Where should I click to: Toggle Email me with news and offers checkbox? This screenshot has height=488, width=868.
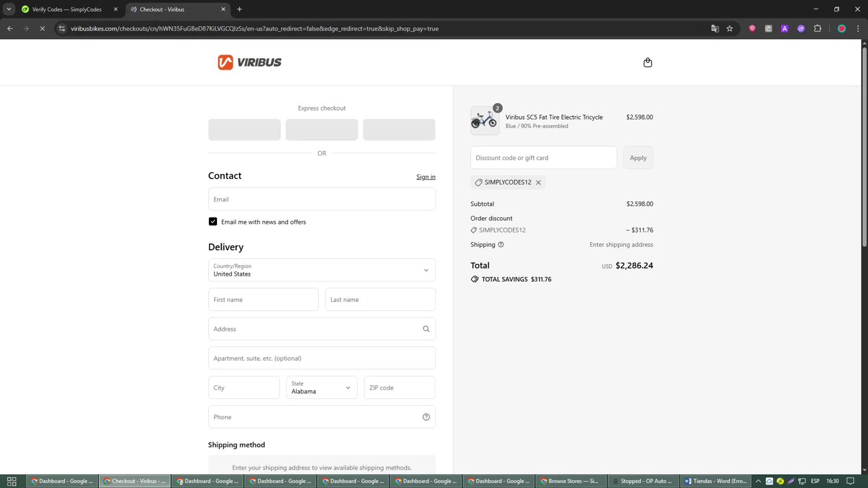pos(213,221)
